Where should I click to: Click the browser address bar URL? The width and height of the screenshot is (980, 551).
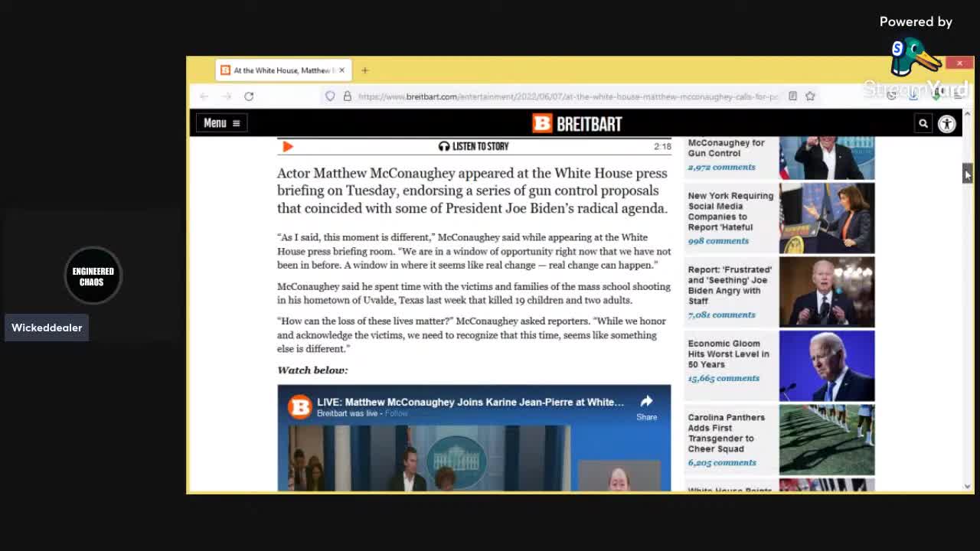coord(567,96)
